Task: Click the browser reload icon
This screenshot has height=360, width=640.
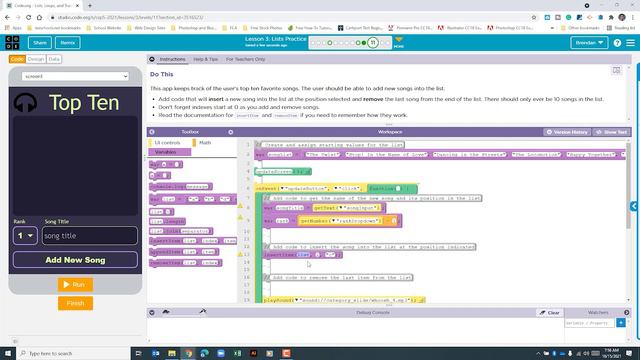Action: click(x=29, y=17)
